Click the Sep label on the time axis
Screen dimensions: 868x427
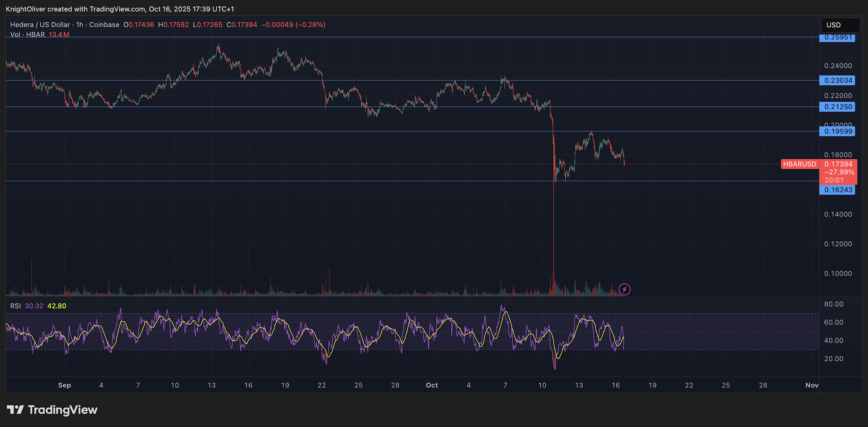pos(64,385)
